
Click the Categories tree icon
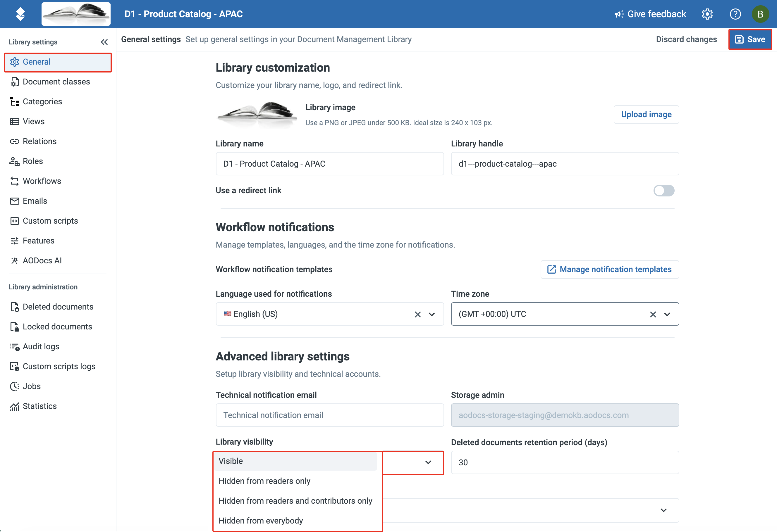pos(15,102)
